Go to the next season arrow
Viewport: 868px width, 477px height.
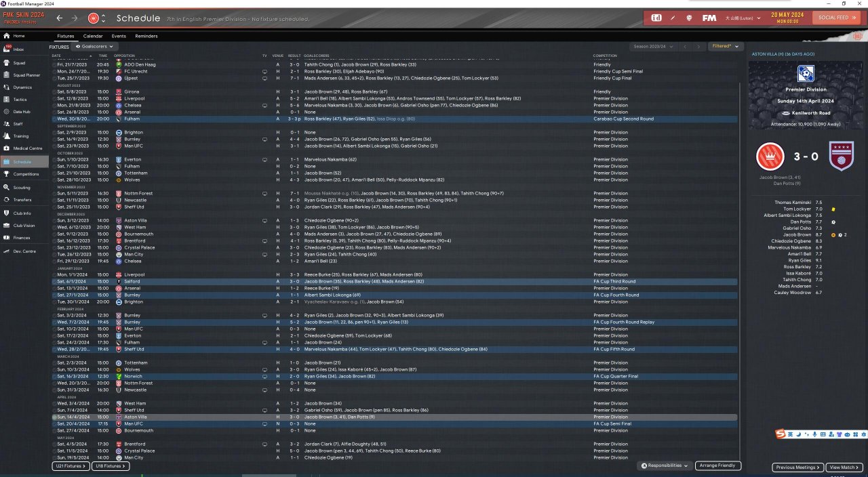[x=698, y=47]
